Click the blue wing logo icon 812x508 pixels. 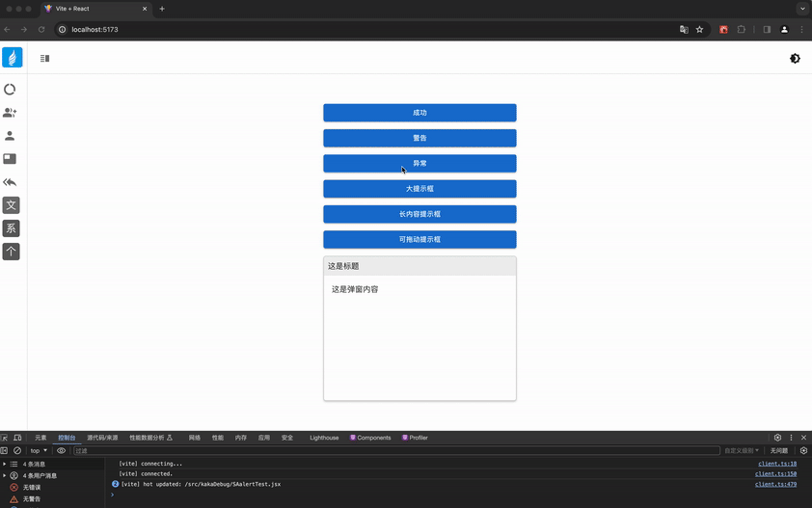pos(12,57)
